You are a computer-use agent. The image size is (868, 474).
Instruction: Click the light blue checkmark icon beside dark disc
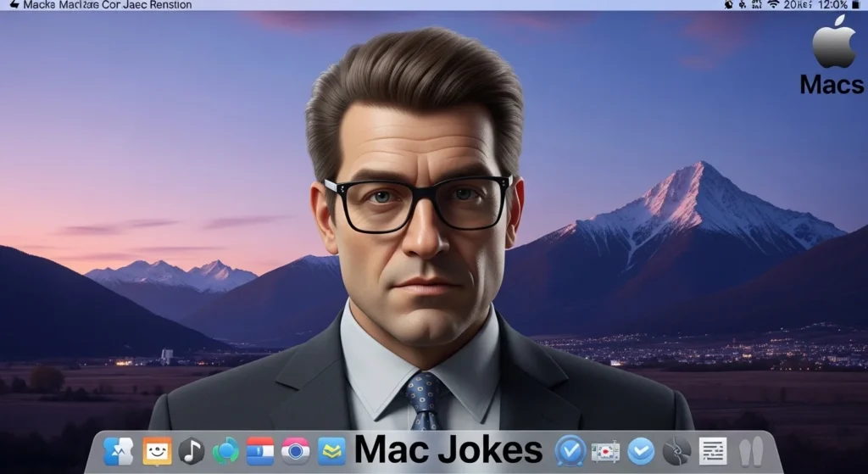[641, 451]
